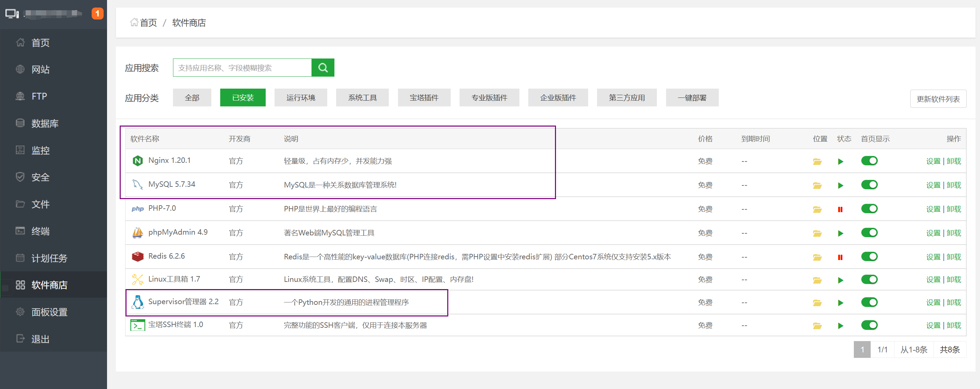Click the home icon in breadcrumb
980x389 pixels.
[x=134, y=23]
